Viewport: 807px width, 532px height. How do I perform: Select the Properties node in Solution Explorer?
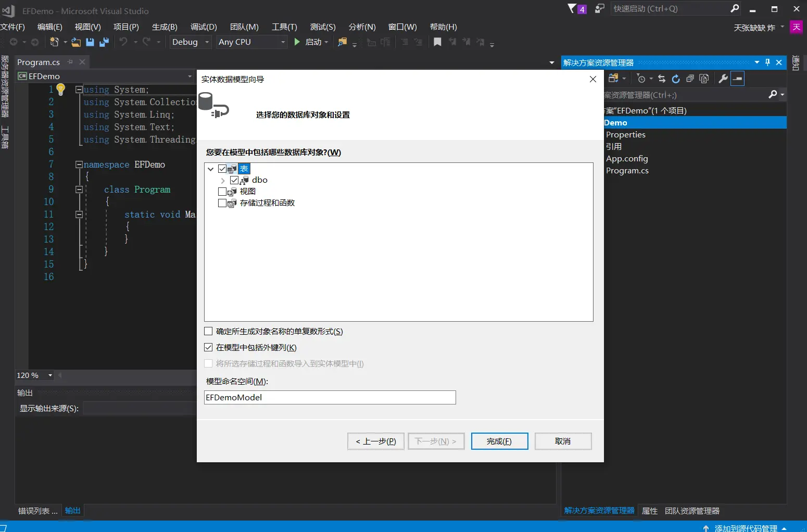(x=625, y=135)
